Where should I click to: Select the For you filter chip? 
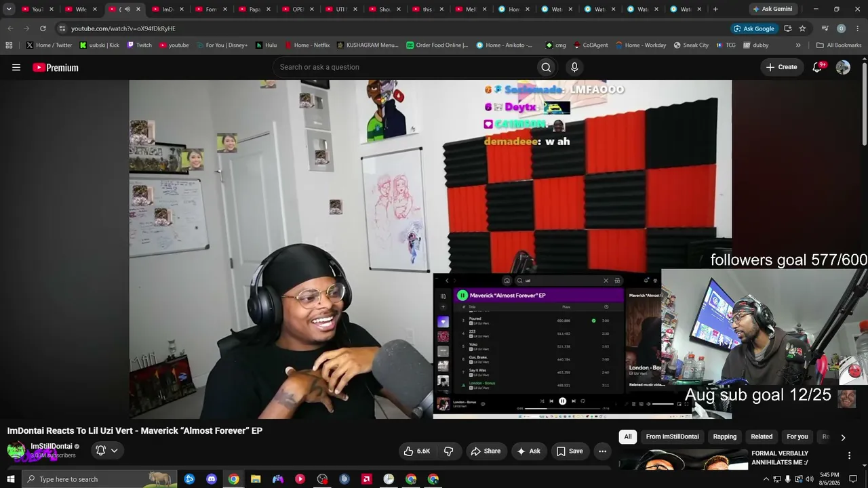pos(797,437)
